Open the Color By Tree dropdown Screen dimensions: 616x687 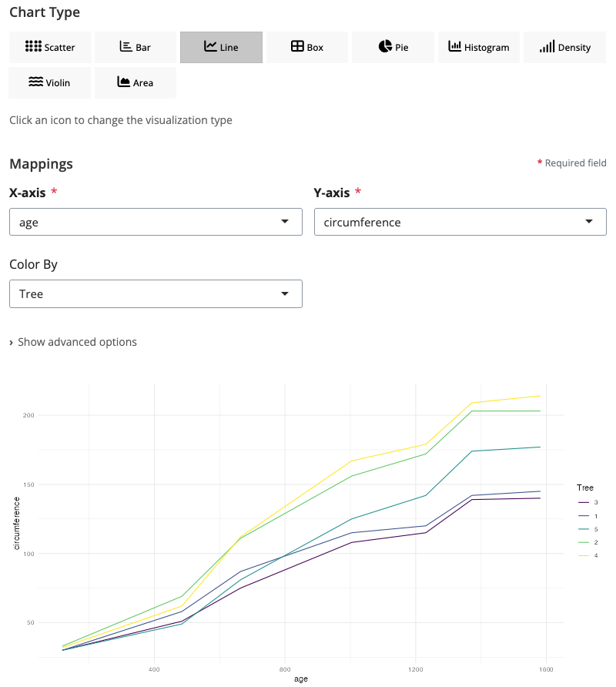click(156, 293)
